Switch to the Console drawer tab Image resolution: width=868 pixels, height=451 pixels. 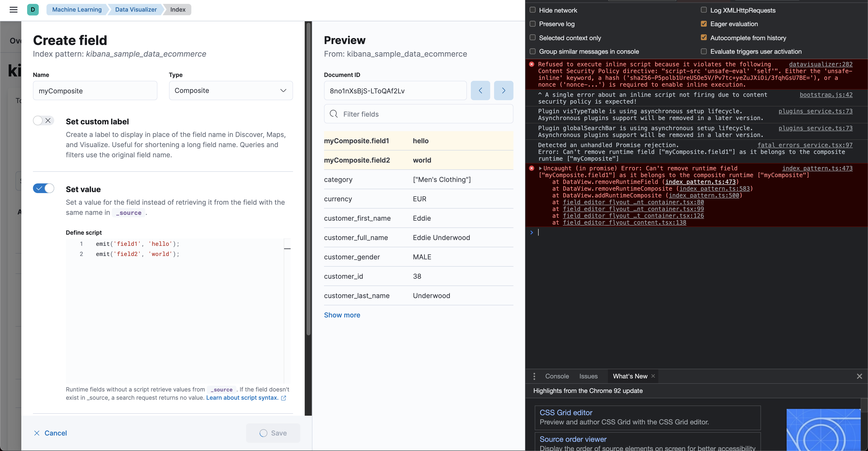(x=557, y=376)
